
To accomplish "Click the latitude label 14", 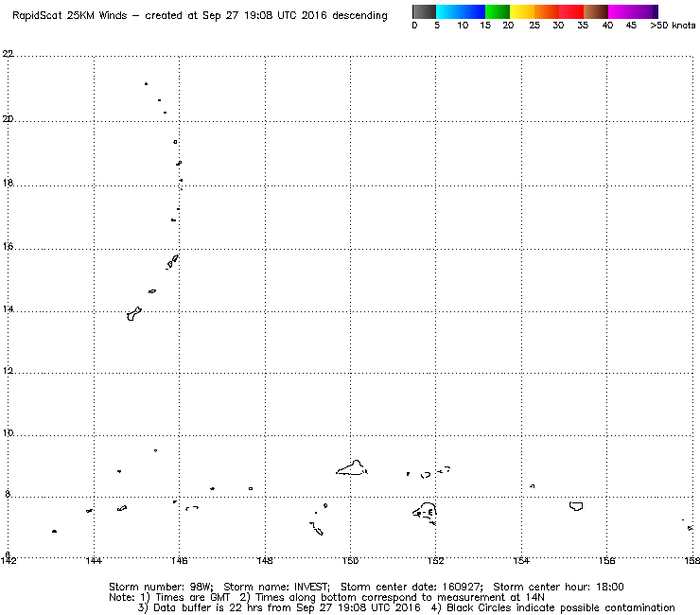I will 8,309.
